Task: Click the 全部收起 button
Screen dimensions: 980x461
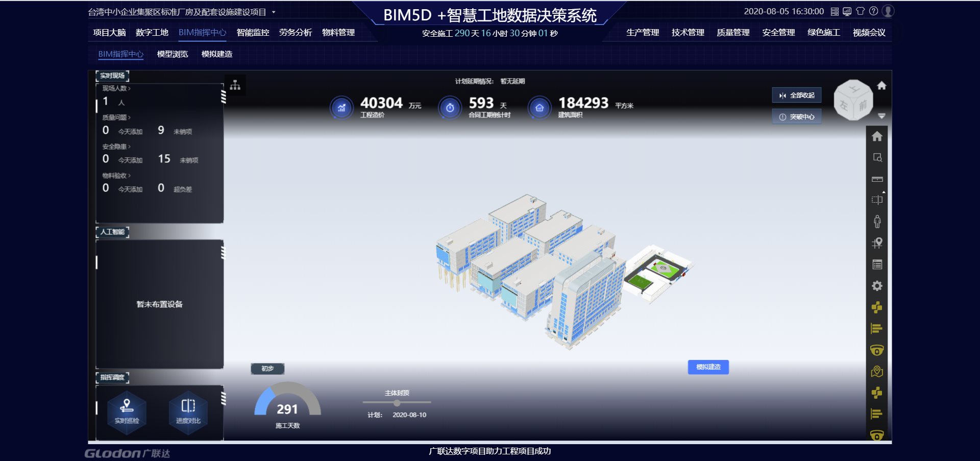Action: [x=797, y=95]
